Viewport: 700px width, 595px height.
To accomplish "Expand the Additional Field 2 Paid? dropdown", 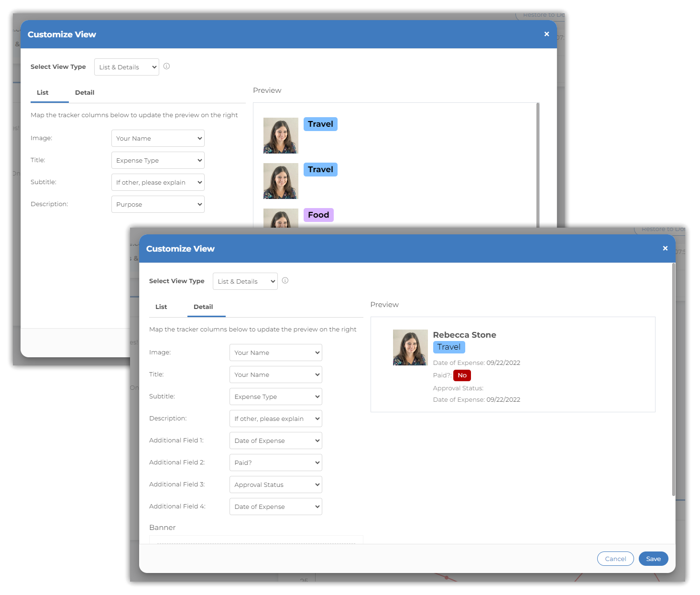I will [x=275, y=463].
